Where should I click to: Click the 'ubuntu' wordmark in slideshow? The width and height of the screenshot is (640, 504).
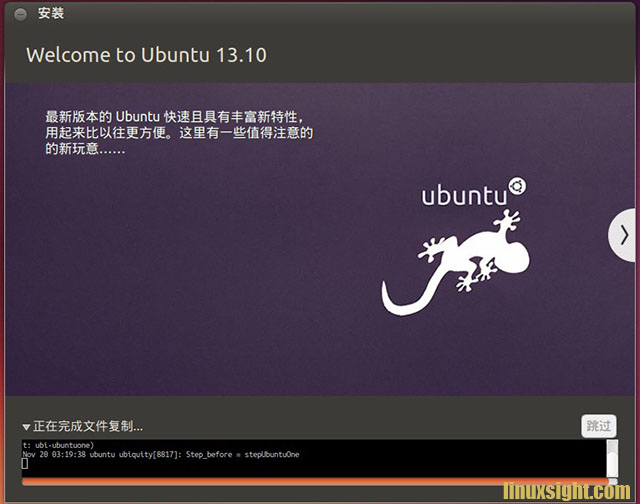[x=464, y=196]
